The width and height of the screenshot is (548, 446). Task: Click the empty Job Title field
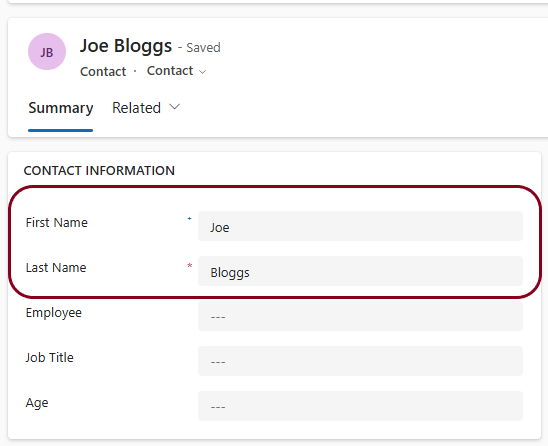[x=360, y=361]
